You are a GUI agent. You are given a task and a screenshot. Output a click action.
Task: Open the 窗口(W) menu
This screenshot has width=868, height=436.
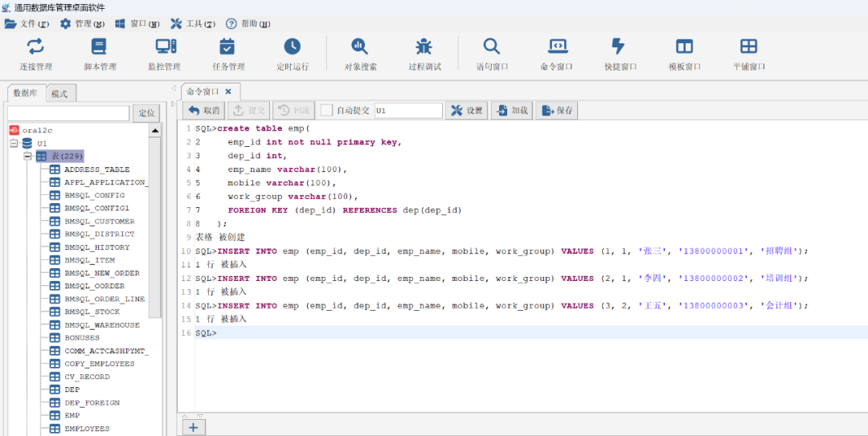click(137, 24)
